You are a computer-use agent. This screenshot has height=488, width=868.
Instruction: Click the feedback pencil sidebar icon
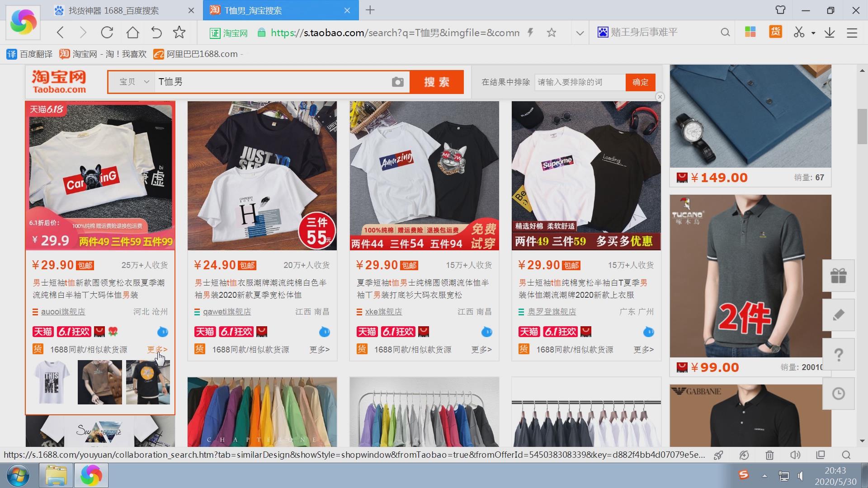tap(839, 314)
